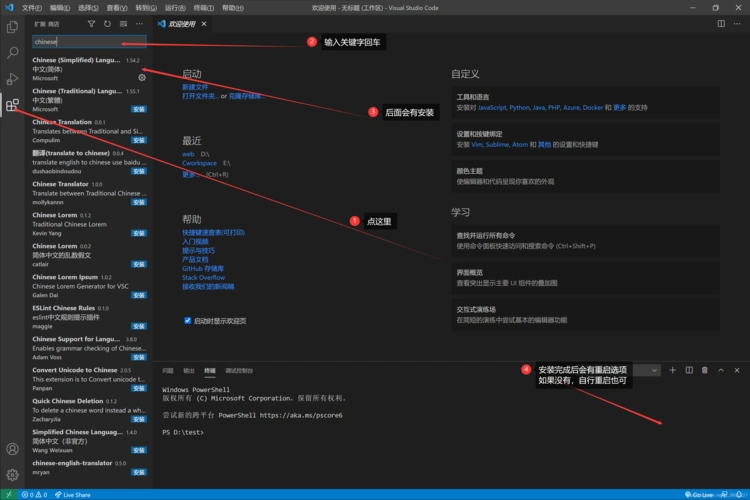Open the Edit menu
750x500 pixels.
coord(60,8)
